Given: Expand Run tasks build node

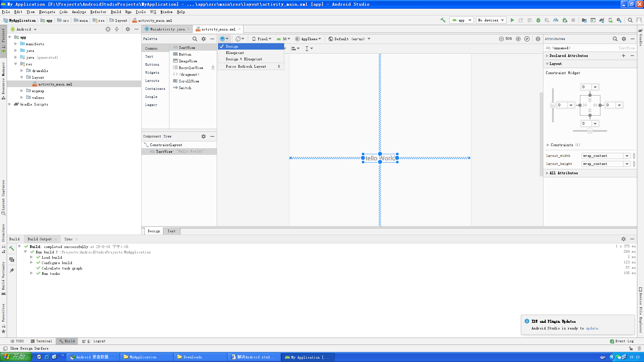Looking at the screenshot, I should click(x=32, y=274).
